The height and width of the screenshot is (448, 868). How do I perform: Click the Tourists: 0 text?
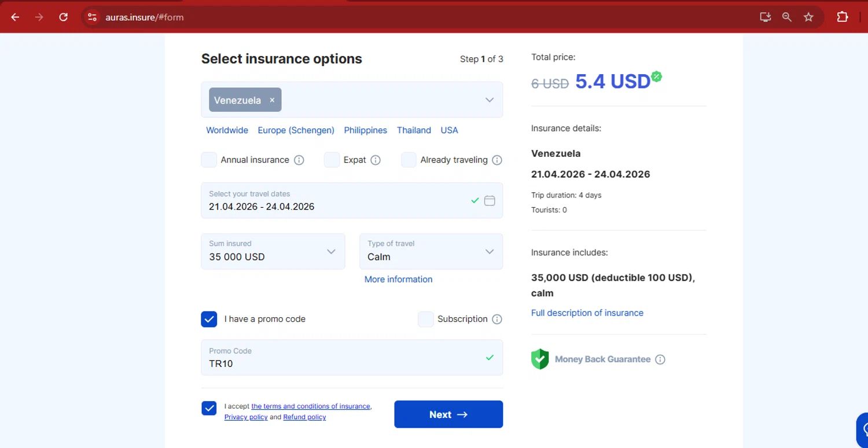point(549,210)
